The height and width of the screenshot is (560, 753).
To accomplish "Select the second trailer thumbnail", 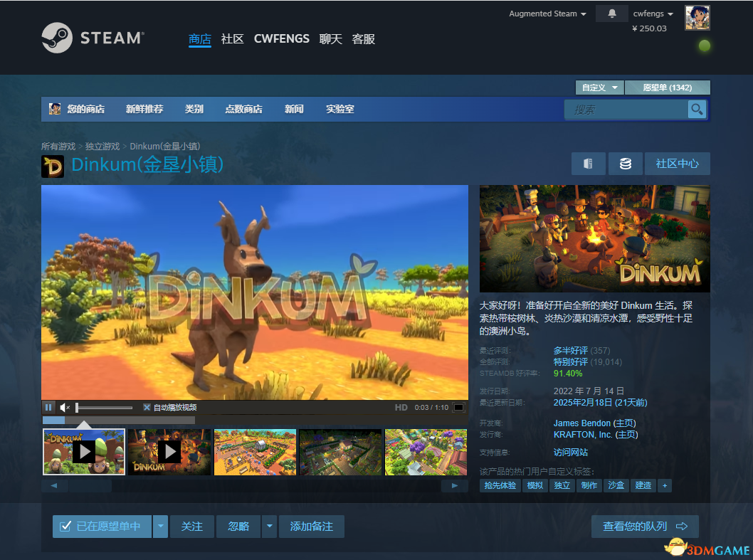I will pyautogui.click(x=169, y=452).
